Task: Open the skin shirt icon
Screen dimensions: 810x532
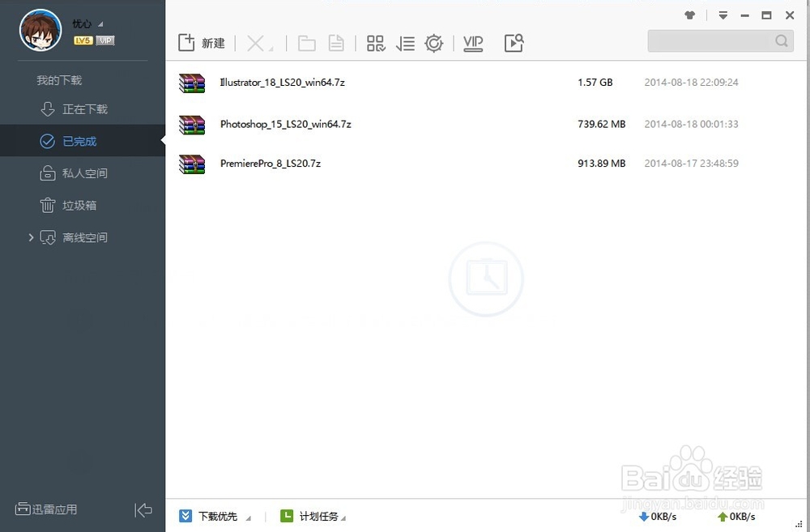Action: click(689, 15)
